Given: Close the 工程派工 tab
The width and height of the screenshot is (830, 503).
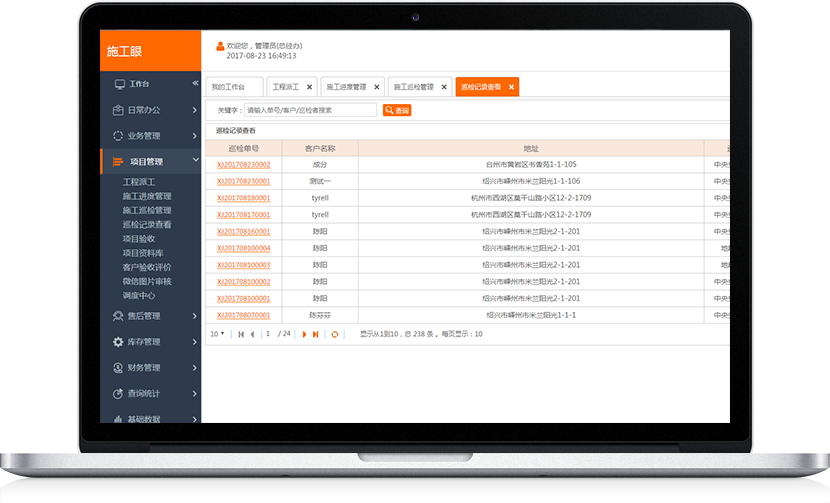Looking at the screenshot, I should (x=309, y=87).
